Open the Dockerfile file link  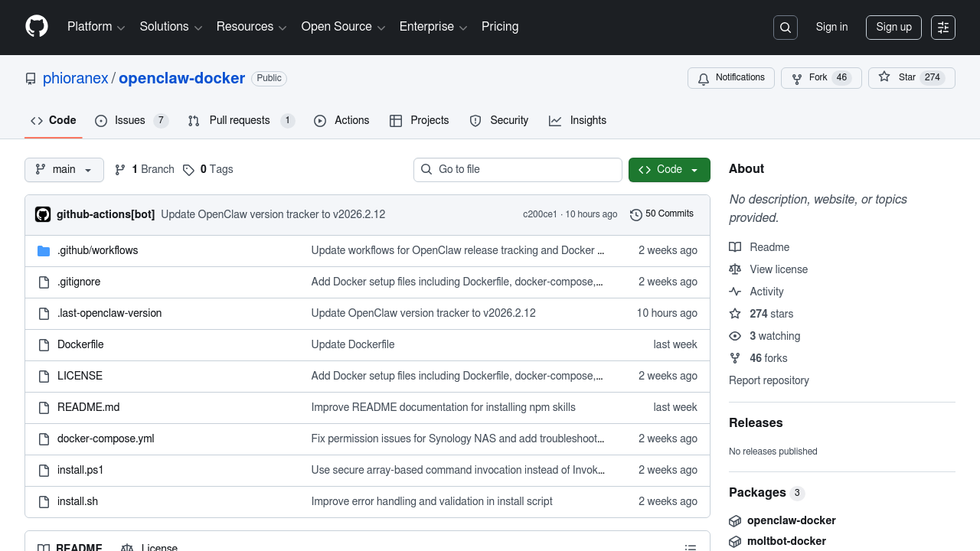pos(80,344)
